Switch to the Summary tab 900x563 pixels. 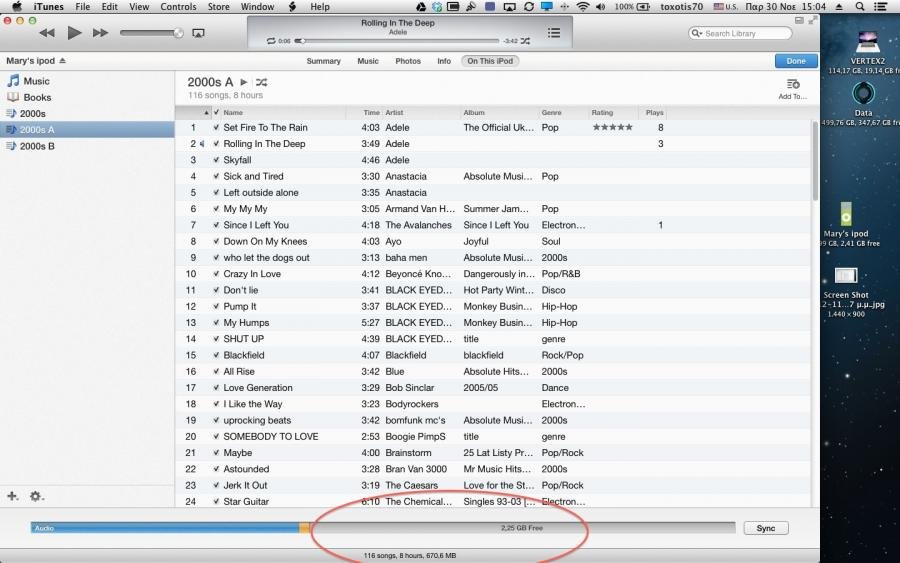pos(323,61)
